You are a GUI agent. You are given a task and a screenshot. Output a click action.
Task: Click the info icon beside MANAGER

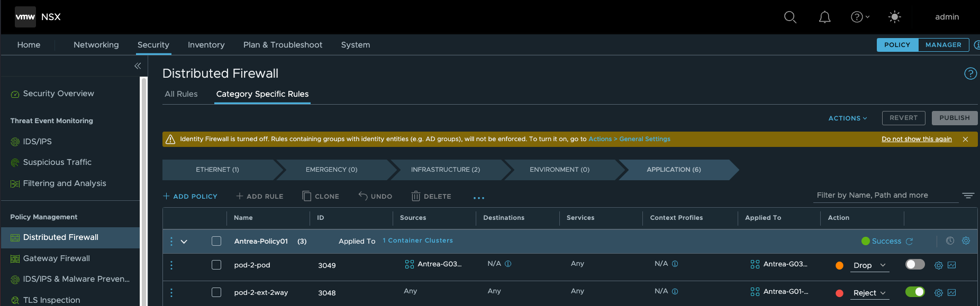pyautogui.click(x=977, y=45)
